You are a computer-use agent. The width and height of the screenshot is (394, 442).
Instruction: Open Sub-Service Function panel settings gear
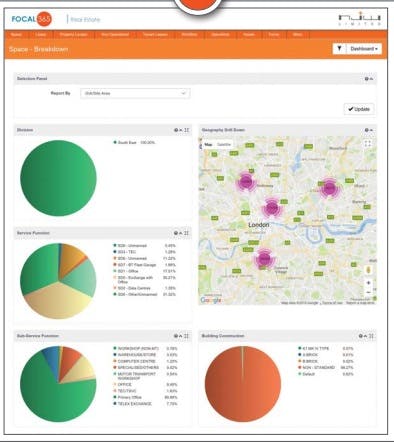tap(176, 336)
